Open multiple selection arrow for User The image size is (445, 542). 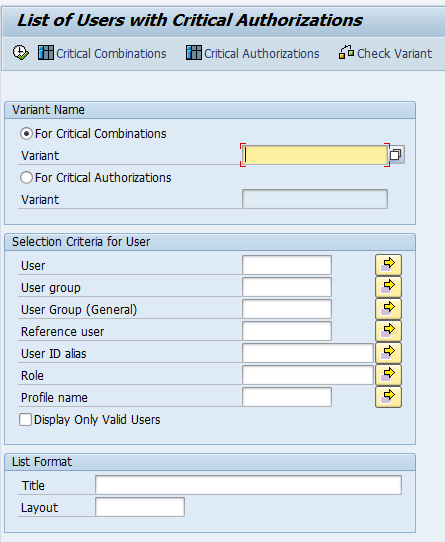click(x=388, y=265)
